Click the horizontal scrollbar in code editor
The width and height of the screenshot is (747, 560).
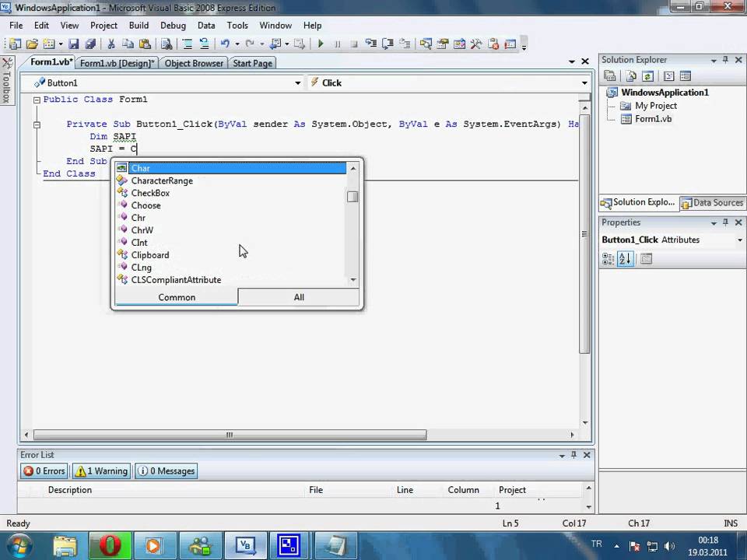pyautogui.click(x=230, y=435)
